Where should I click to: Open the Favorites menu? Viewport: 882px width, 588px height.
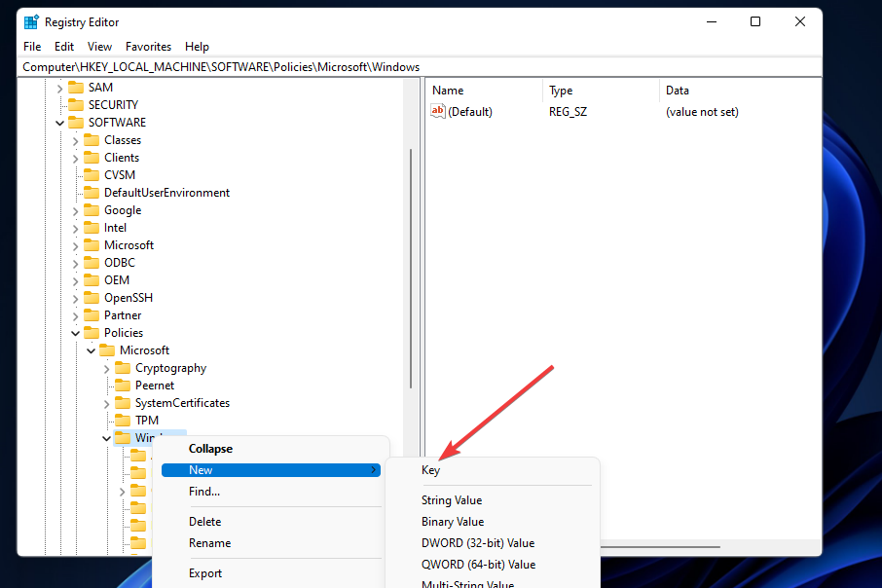click(x=148, y=46)
